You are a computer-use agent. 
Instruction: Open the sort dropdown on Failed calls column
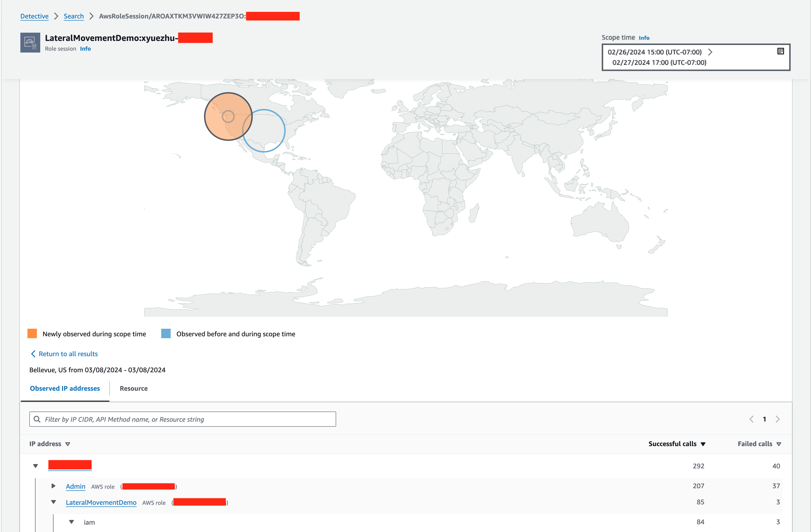(779, 444)
